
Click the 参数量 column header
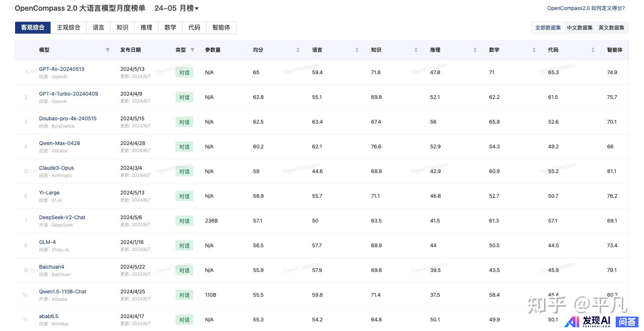click(x=213, y=50)
